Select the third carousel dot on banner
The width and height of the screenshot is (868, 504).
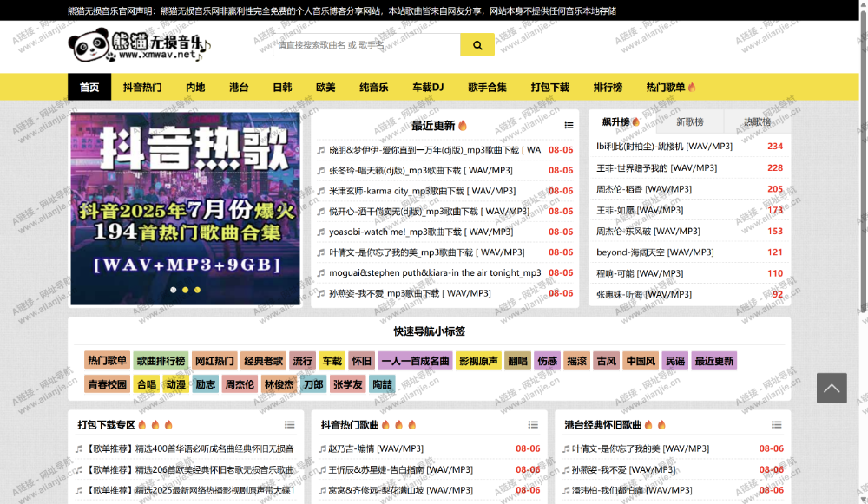(198, 290)
